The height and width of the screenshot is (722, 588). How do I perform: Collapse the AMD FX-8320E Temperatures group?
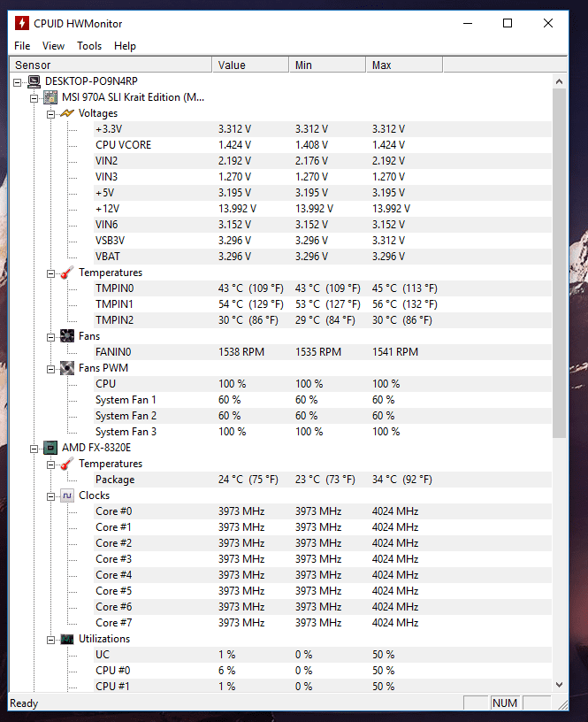(51, 465)
